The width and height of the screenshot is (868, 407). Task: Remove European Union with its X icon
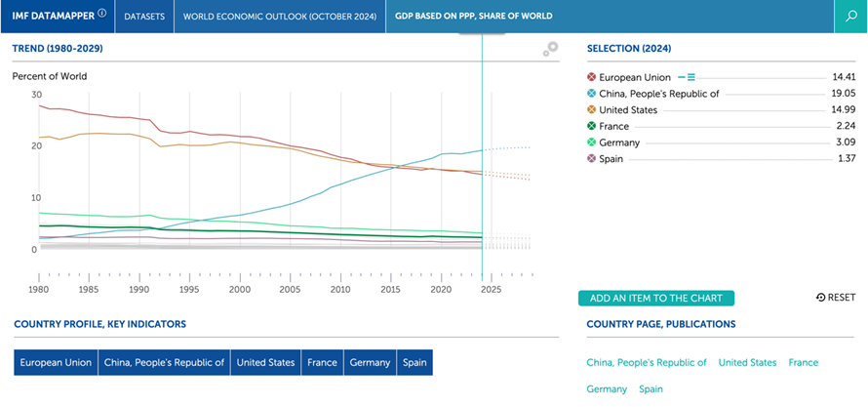(592, 77)
